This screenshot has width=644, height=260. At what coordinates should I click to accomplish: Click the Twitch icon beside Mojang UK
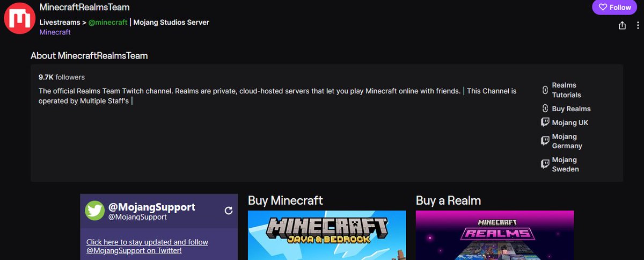pos(545,122)
